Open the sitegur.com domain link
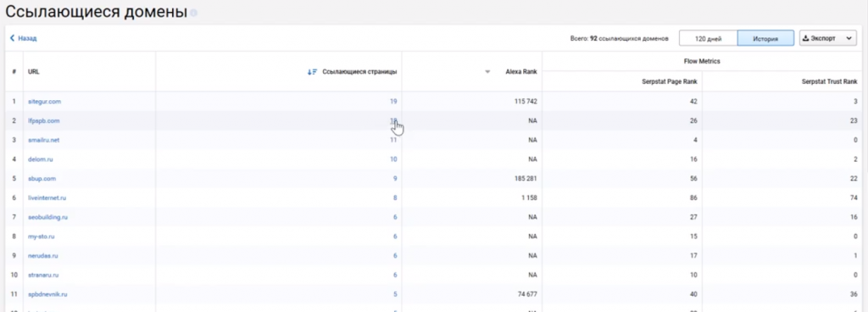The height and width of the screenshot is (312, 868). point(44,102)
